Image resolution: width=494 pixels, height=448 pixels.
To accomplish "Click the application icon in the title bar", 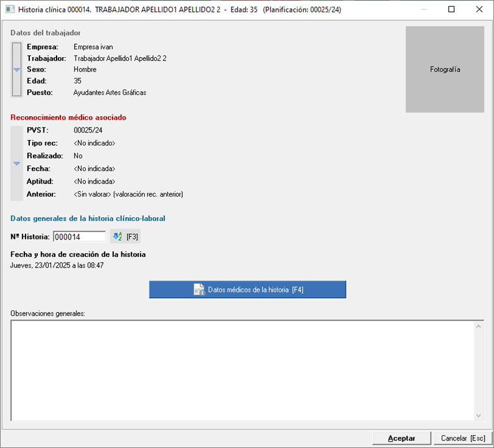I will [9, 9].
